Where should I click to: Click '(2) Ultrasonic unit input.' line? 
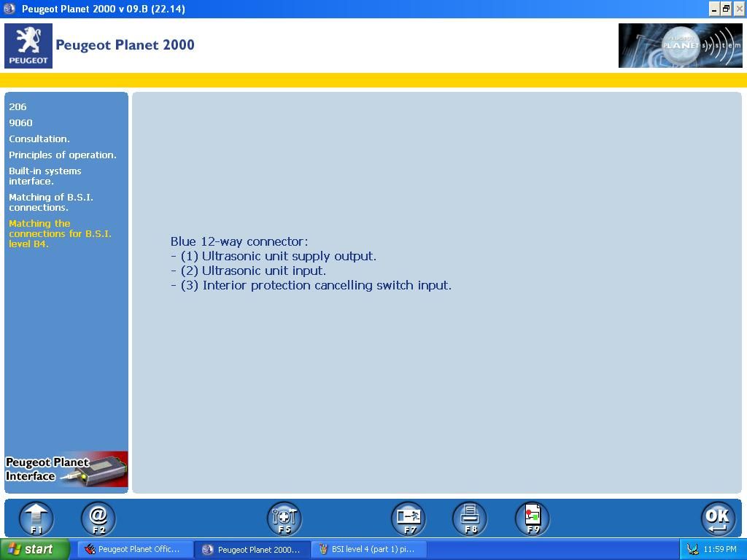[248, 271]
